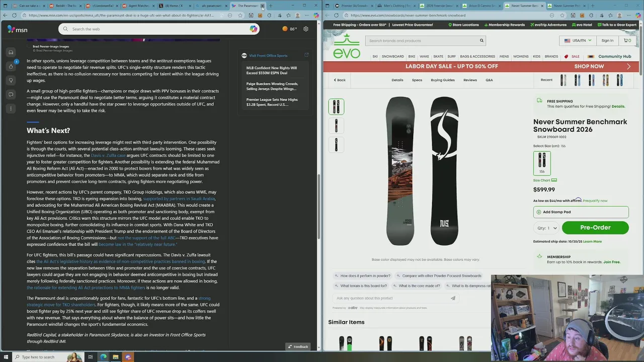Open external link icon beside Front Office Sports
The height and width of the screenshot is (362, 644).
(x=306, y=55)
